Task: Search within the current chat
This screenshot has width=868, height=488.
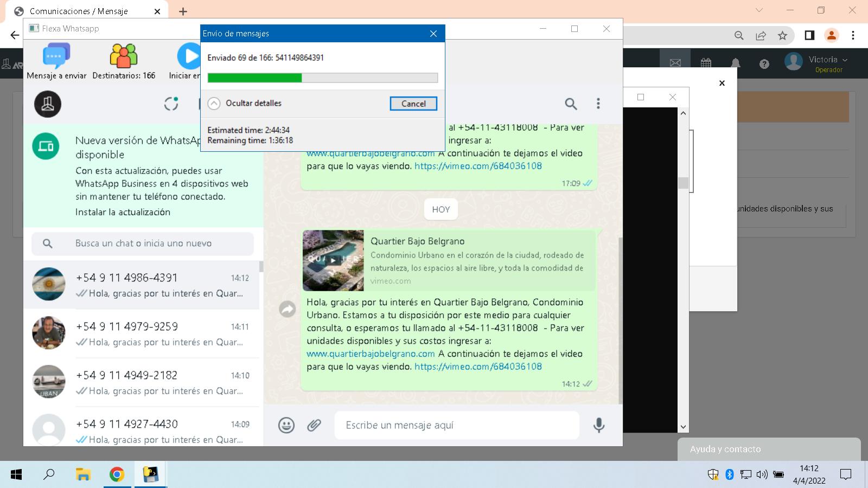Action: pos(571,104)
